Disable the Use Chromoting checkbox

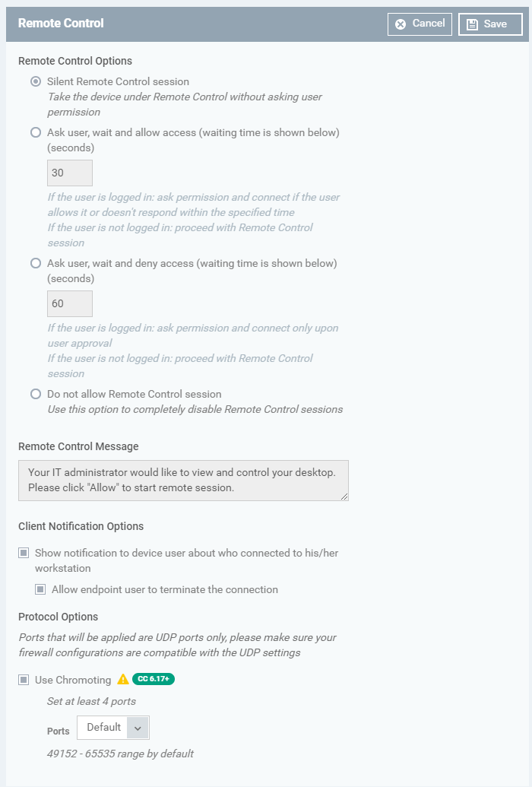[x=24, y=680]
